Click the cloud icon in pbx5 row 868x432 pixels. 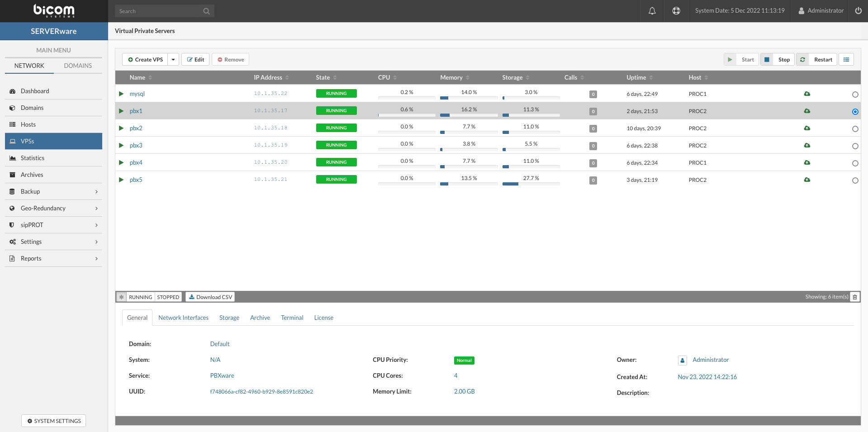click(807, 180)
